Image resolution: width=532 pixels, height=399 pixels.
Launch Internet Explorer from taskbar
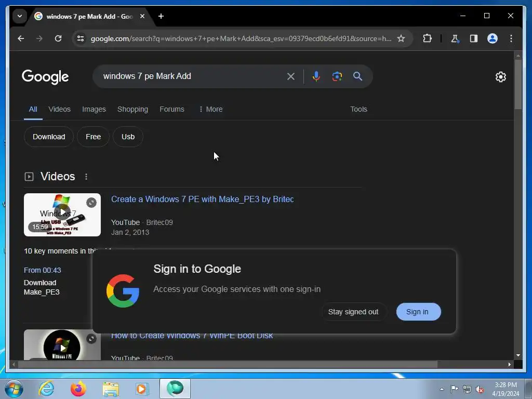(x=46, y=389)
